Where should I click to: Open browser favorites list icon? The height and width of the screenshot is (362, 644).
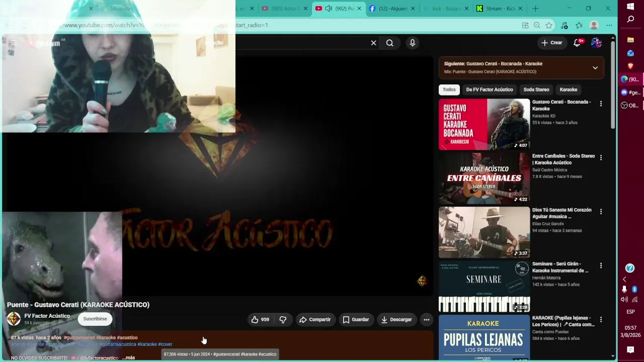[x=579, y=25]
